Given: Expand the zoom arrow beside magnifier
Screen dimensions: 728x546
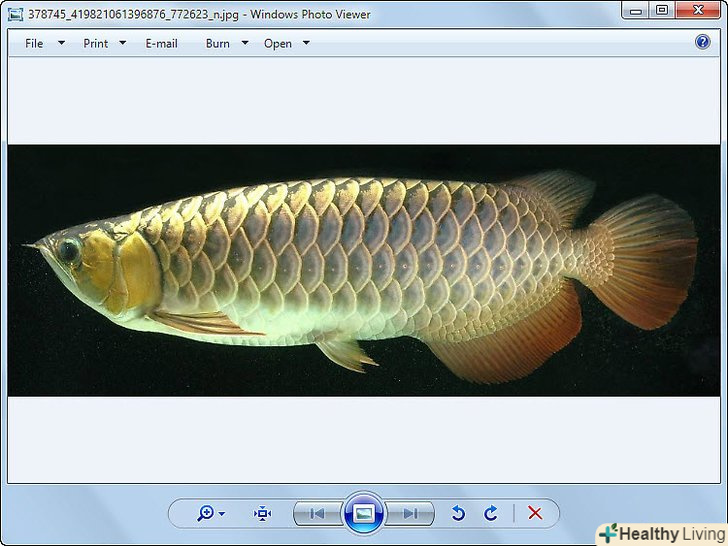Looking at the screenshot, I should coord(222,514).
